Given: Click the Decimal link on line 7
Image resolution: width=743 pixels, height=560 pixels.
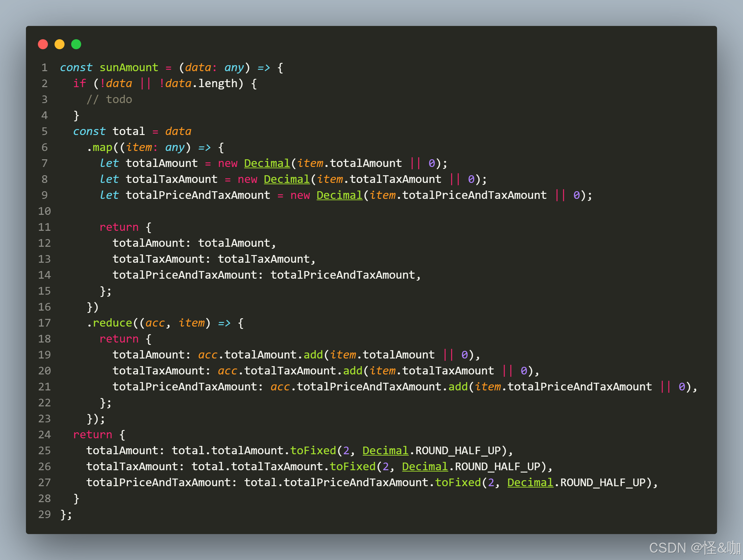Looking at the screenshot, I should point(267,163).
